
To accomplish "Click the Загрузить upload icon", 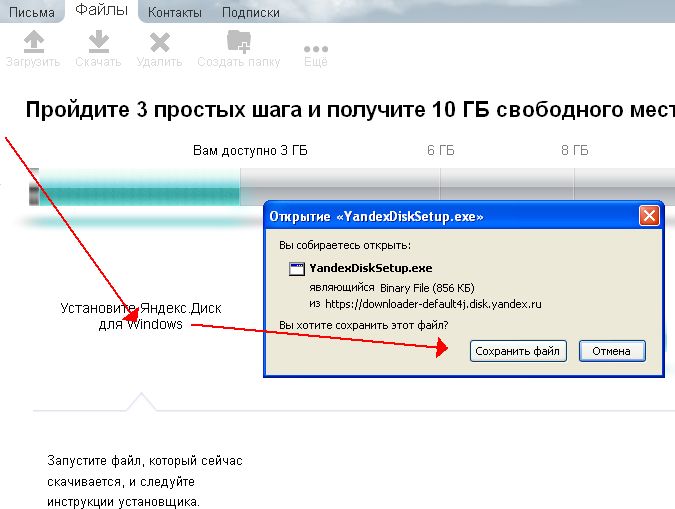I will pyautogui.click(x=34, y=42).
